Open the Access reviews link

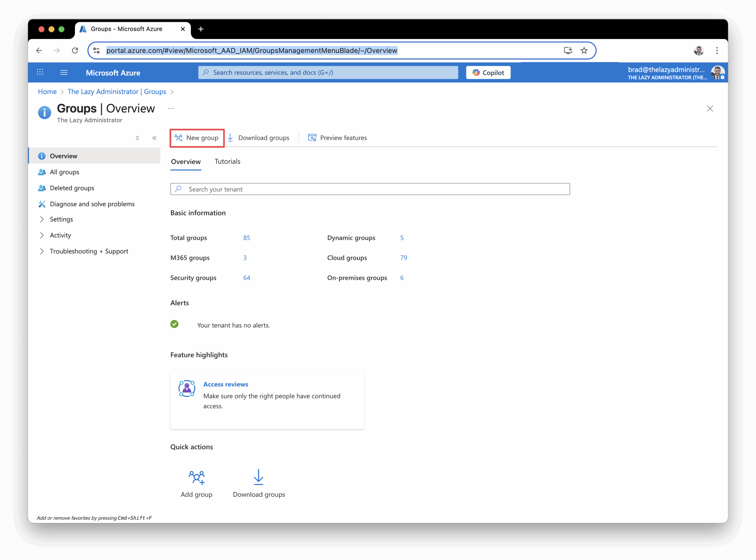click(x=226, y=384)
